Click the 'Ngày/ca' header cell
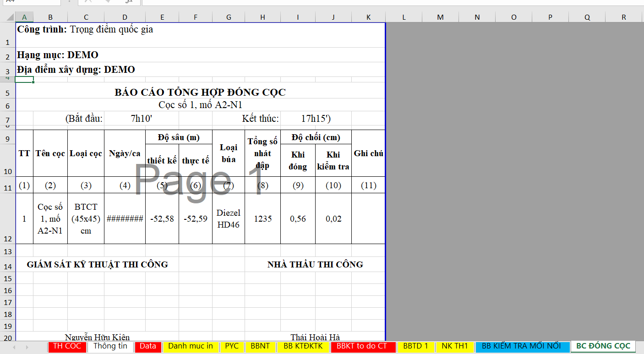Screen dimensions: 644x354 click(125, 153)
